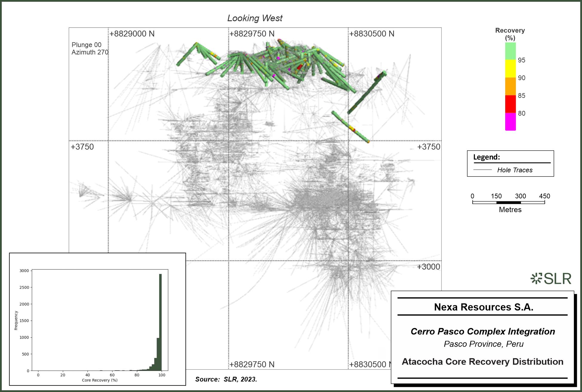The image size is (582, 392).
Task: Click the green recovery color band
Action: point(510,51)
